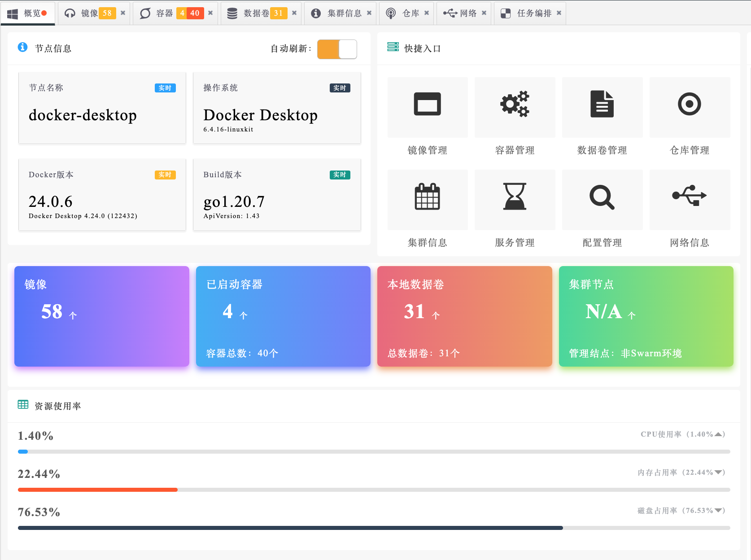Click the down triangle in 内存占用率 label

point(718,472)
